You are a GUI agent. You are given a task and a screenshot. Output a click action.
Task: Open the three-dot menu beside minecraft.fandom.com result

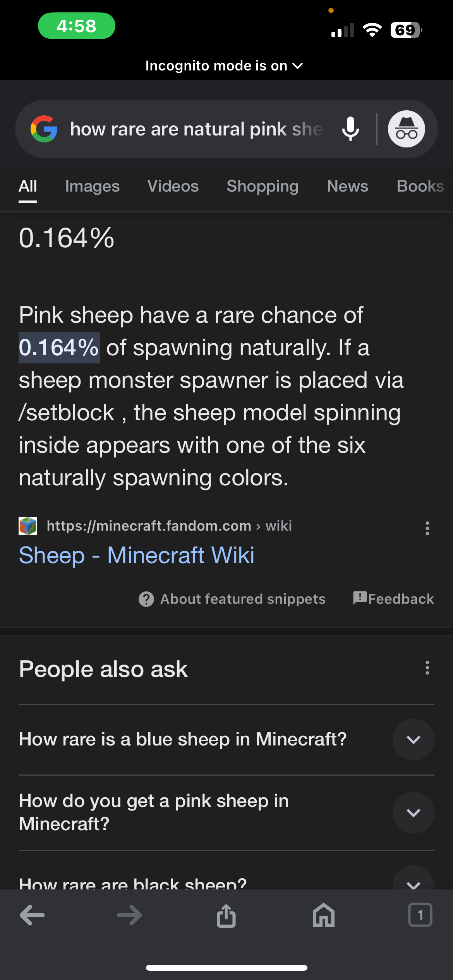coord(427,528)
